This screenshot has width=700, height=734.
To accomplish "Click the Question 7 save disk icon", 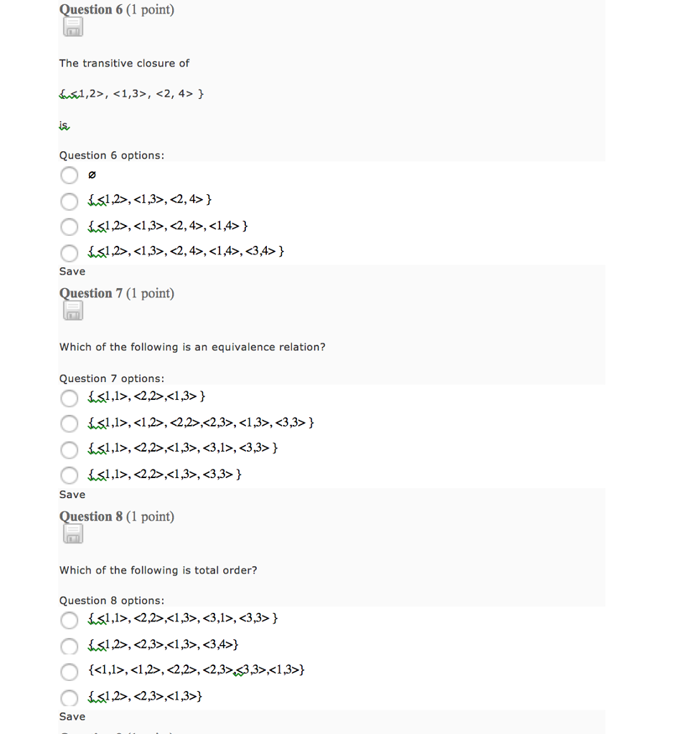I will (x=73, y=311).
